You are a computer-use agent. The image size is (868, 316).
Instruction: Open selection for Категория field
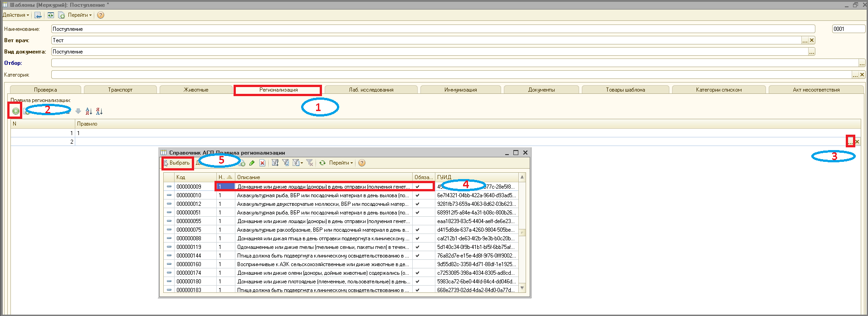855,75
